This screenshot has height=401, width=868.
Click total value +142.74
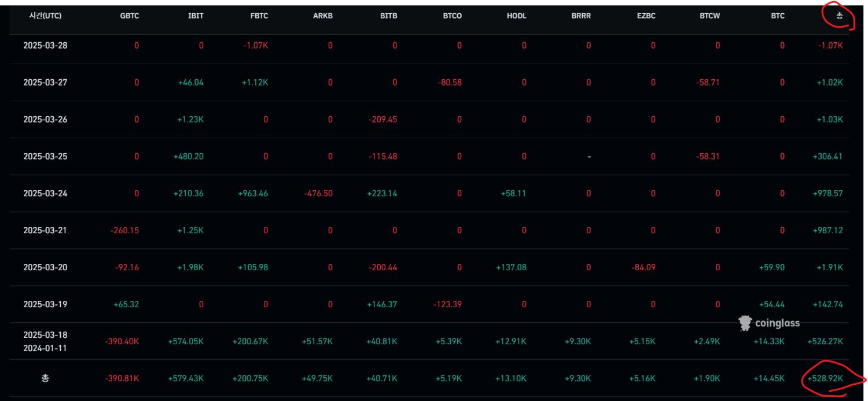[828, 305]
